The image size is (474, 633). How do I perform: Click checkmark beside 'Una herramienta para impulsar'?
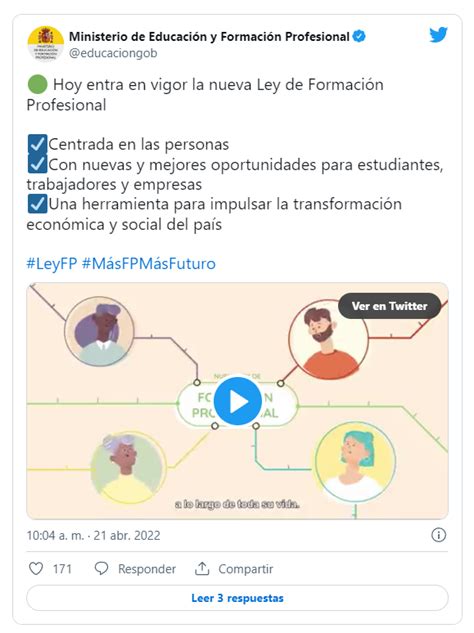[x=38, y=204]
